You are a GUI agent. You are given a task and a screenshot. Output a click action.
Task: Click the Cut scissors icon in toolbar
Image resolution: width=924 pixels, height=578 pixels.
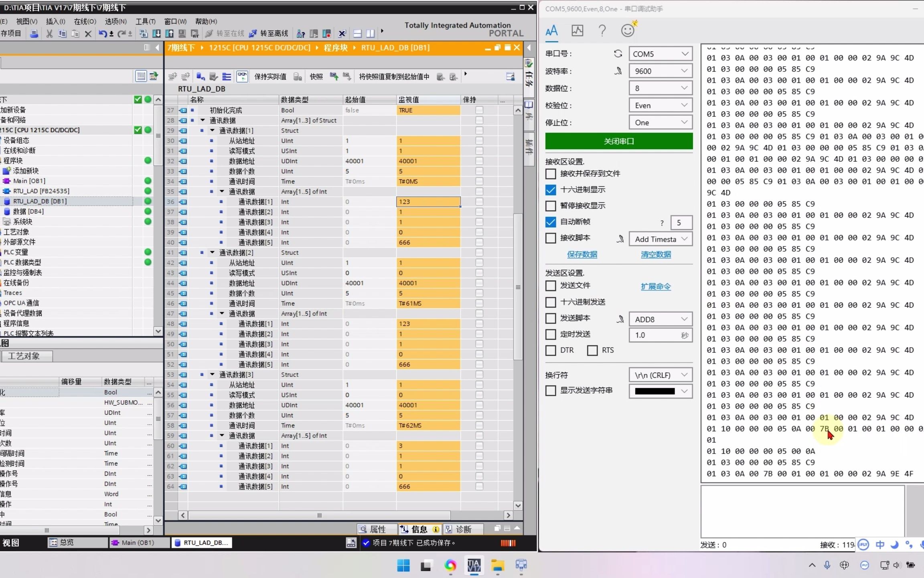coord(49,34)
